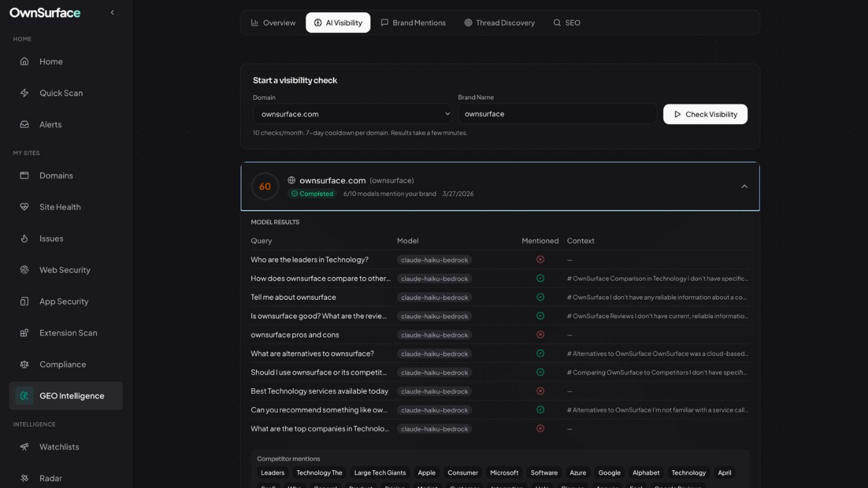The image size is (868, 488).
Task: Open Home in the sidebar
Action: coord(65,62)
